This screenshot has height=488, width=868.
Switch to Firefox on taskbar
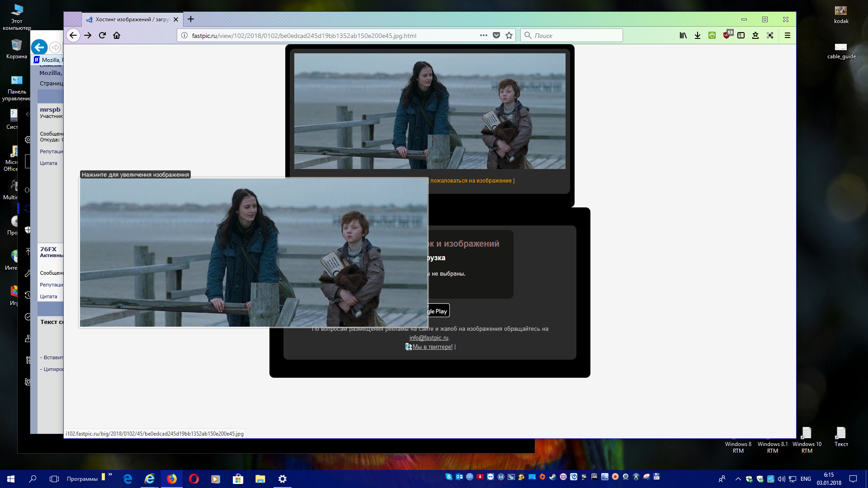172,479
